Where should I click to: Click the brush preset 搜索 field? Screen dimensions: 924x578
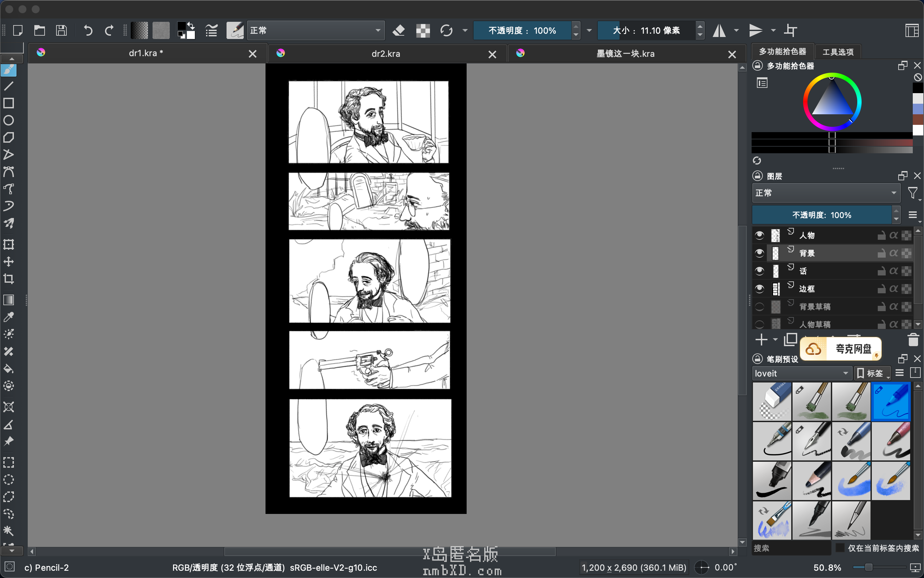pyautogui.click(x=791, y=548)
